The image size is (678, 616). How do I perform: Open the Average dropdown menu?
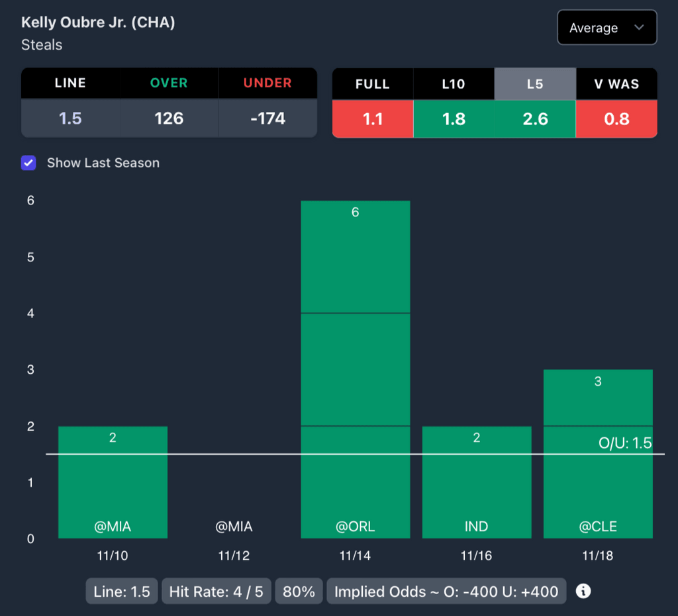tap(607, 28)
